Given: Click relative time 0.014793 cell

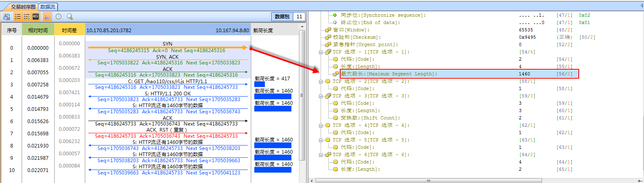Looking at the screenshot, I should (38, 109).
